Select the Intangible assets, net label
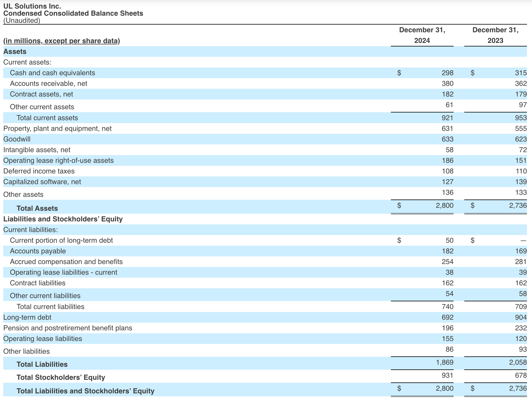This screenshot has height=399, width=532. 37,150
